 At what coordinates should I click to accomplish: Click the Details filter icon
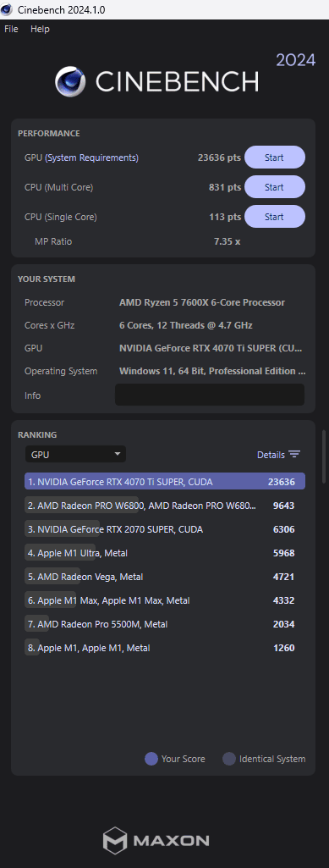click(294, 455)
